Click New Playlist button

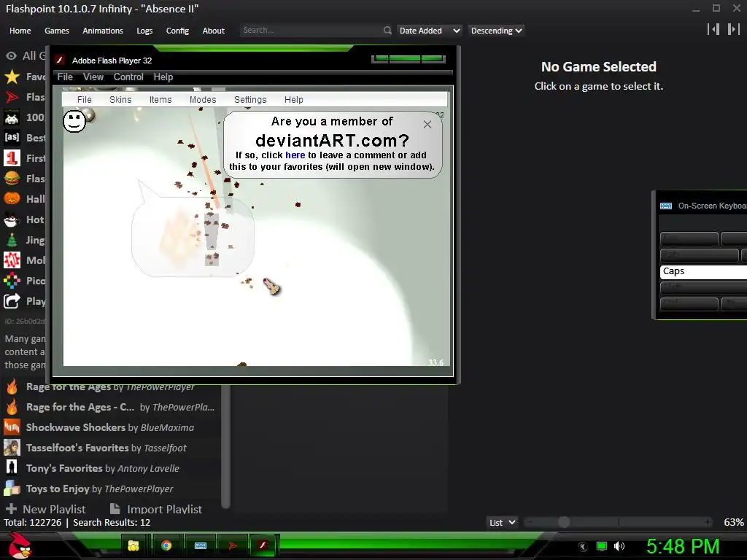point(46,509)
